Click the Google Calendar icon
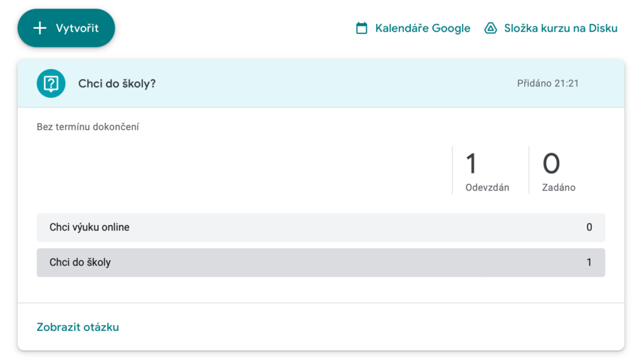This screenshot has width=642, height=364. tap(362, 28)
